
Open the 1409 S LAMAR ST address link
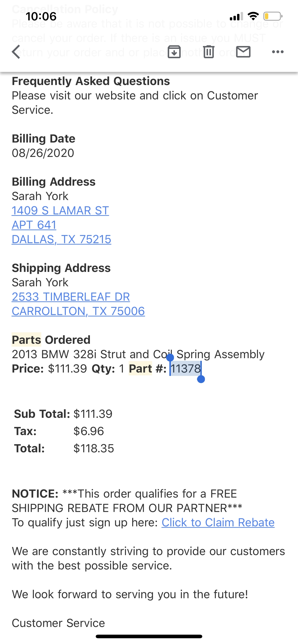(x=60, y=211)
